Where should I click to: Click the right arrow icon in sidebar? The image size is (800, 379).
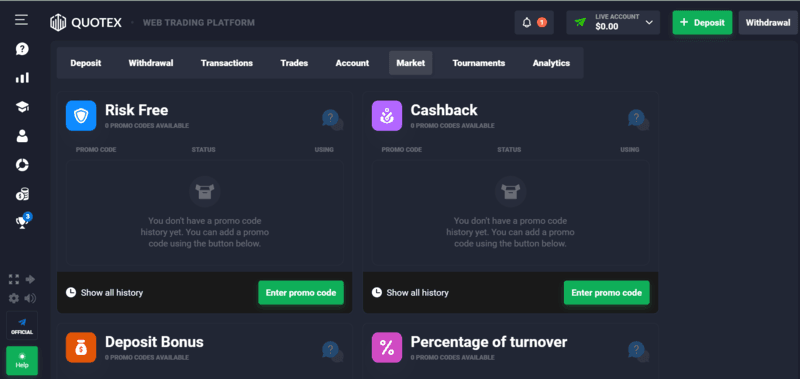pos(30,279)
